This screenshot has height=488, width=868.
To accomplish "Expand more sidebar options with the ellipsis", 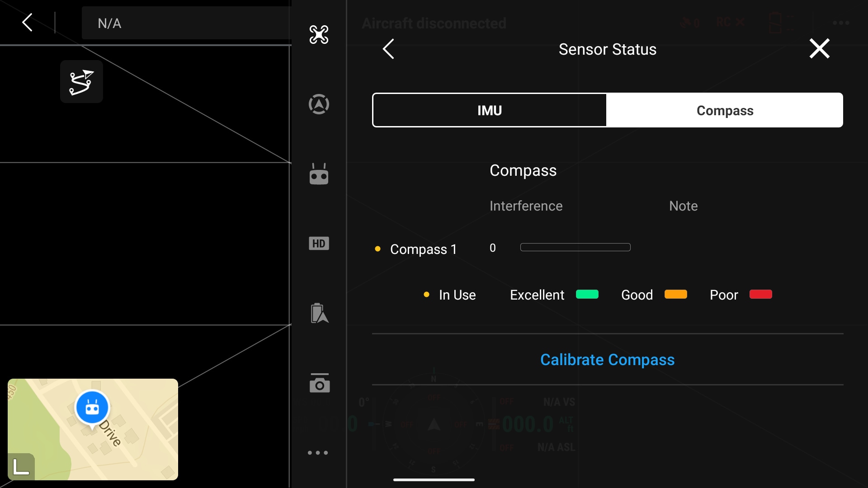I will point(318,452).
